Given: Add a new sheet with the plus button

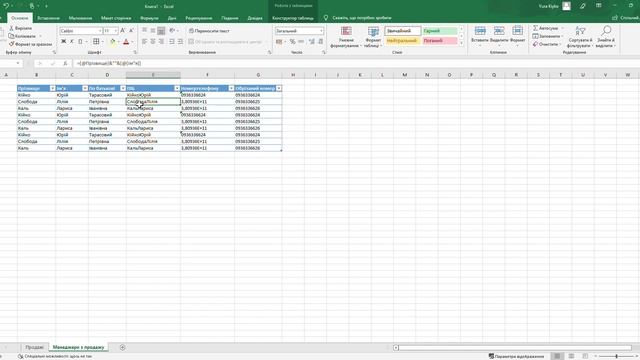Looking at the screenshot, I should click(x=122, y=347).
